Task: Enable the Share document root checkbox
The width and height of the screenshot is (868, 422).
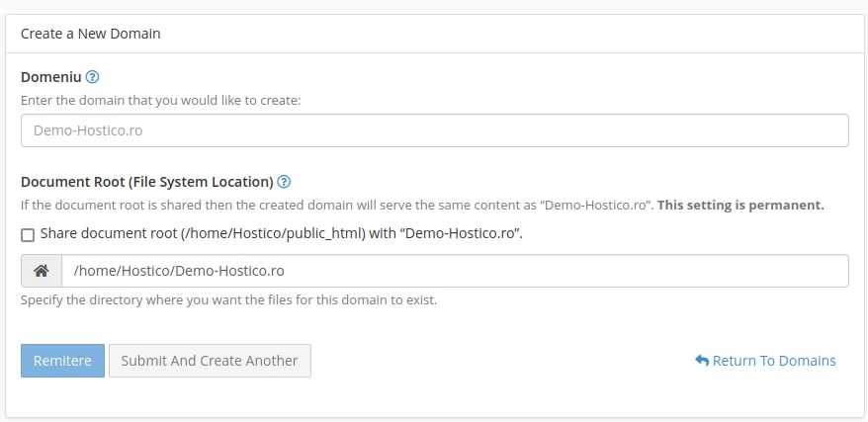Action: 28,235
